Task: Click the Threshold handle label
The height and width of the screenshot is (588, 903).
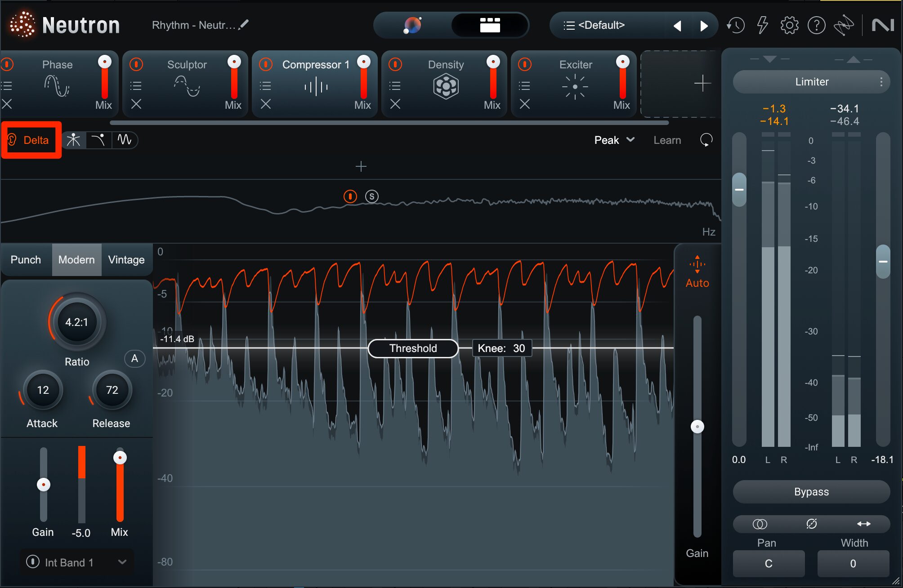Action: (x=413, y=348)
